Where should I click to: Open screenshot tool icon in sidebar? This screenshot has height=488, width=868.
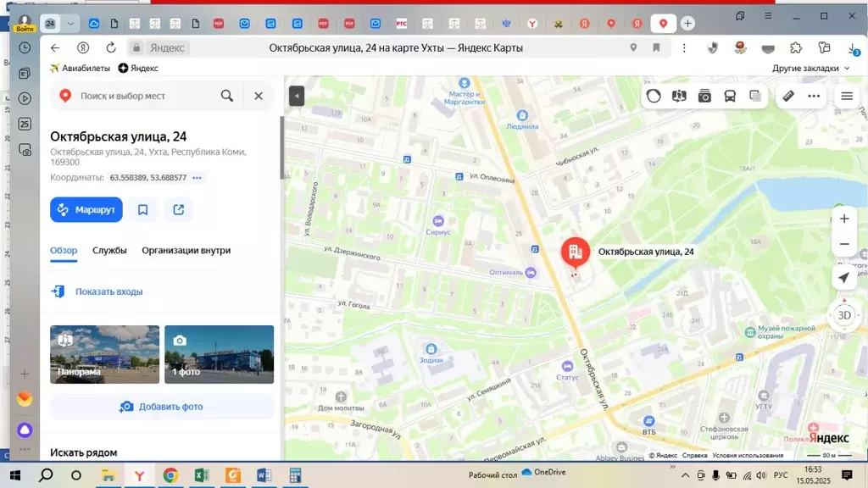click(x=25, y=150)
